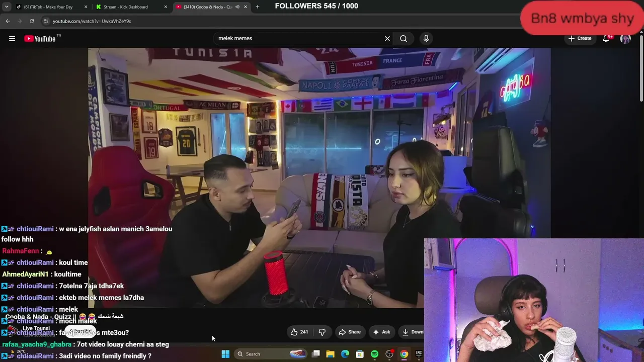View site information icon in address bar
Screen dimensions: 644x362
[46, 21]
